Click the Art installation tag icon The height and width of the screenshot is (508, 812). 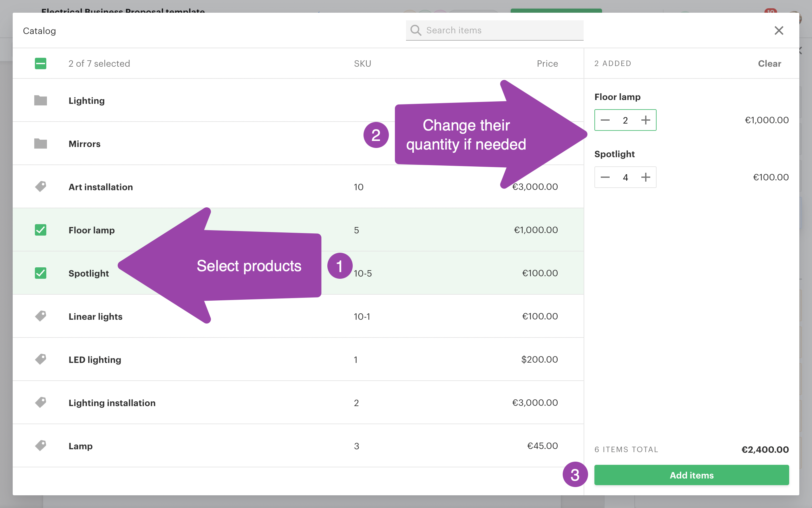[x=41, y=186]
